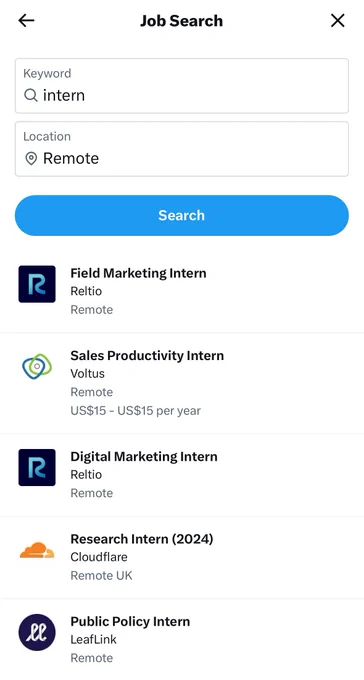Click the blue Search button
The image size is (364, 680).
182,215
